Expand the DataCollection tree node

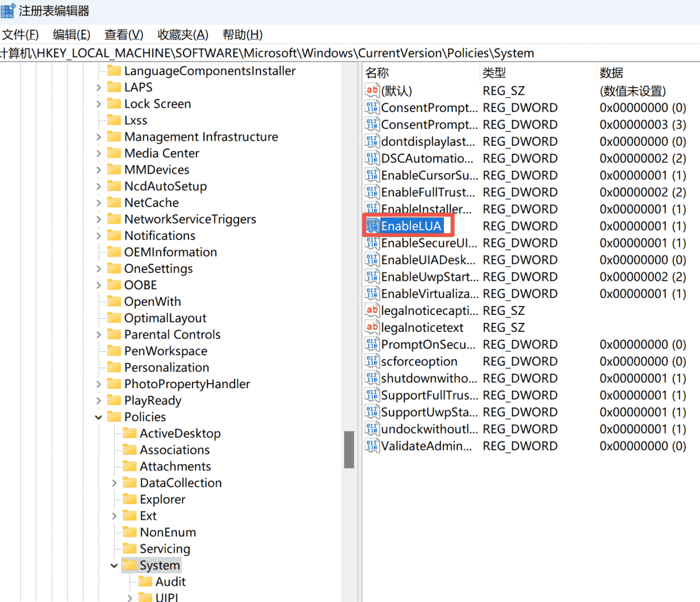(x=115, y=483)
